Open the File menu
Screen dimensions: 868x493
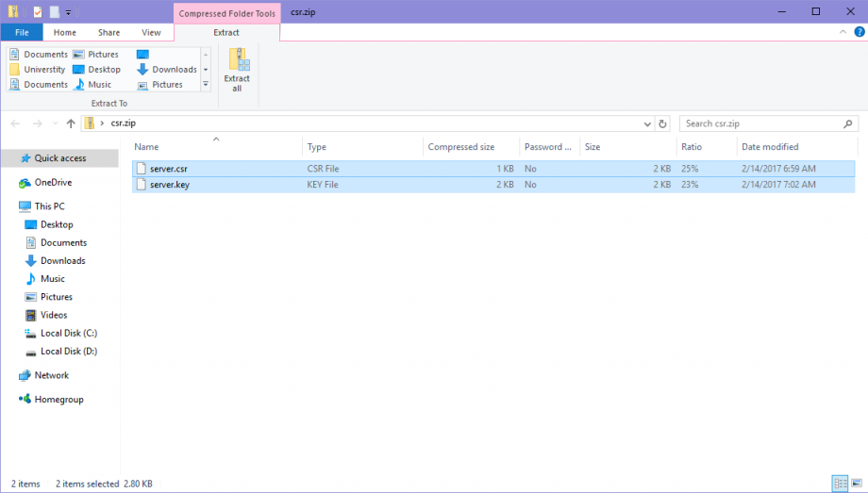point(22,32)
